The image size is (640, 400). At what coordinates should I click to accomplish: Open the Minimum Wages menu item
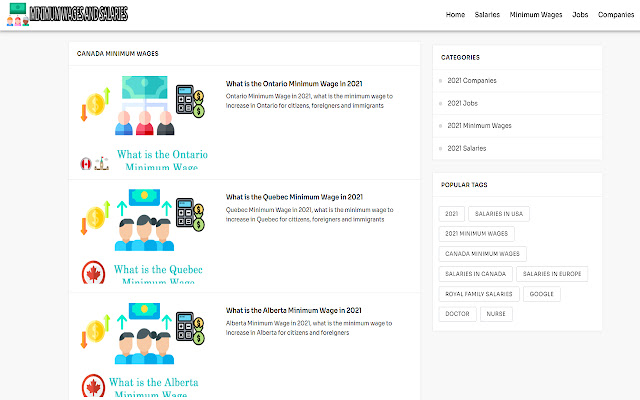coord(536,15)
